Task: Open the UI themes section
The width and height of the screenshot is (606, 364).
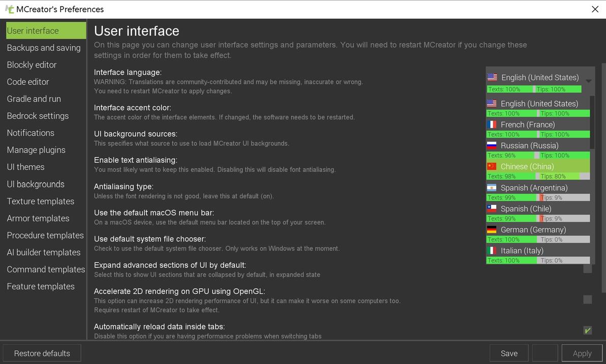Action: (x=25, y=167)
